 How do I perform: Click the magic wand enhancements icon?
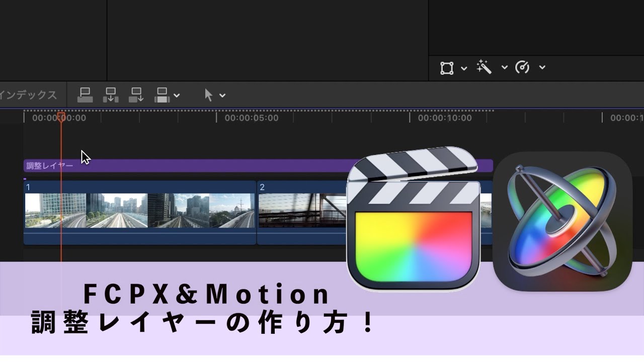[x=484, y=67]
